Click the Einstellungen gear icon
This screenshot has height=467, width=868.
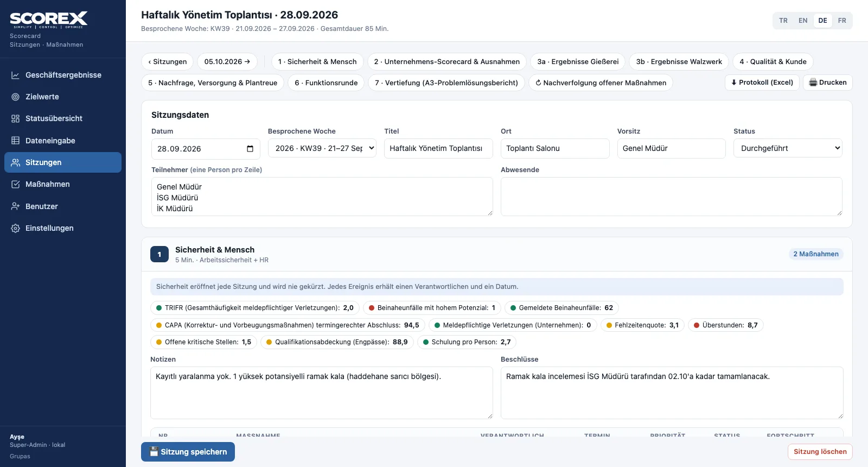[16, 228]
